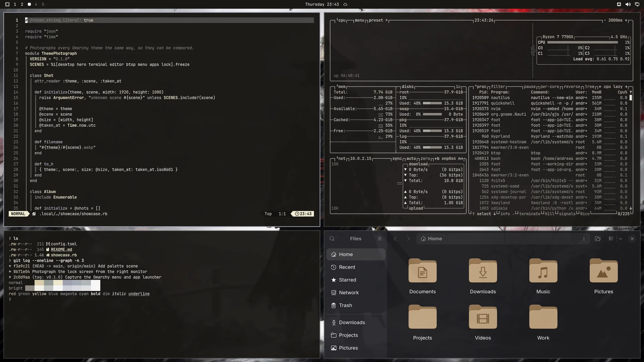
Task: Click the Omarchy menu icon in top bar
Action: pos(7,4)
